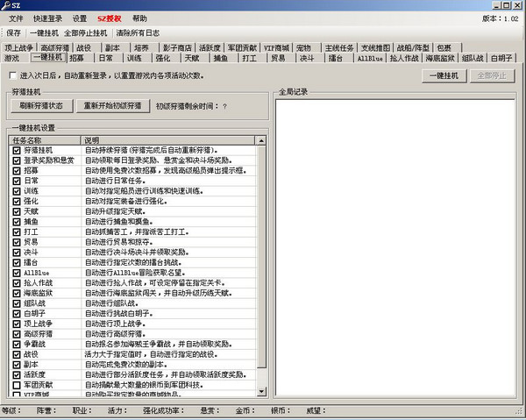Enable auto re-login after next day checkbox
Image resolution: width=526 pixels, height=420 pixels.
pos(13,75)
